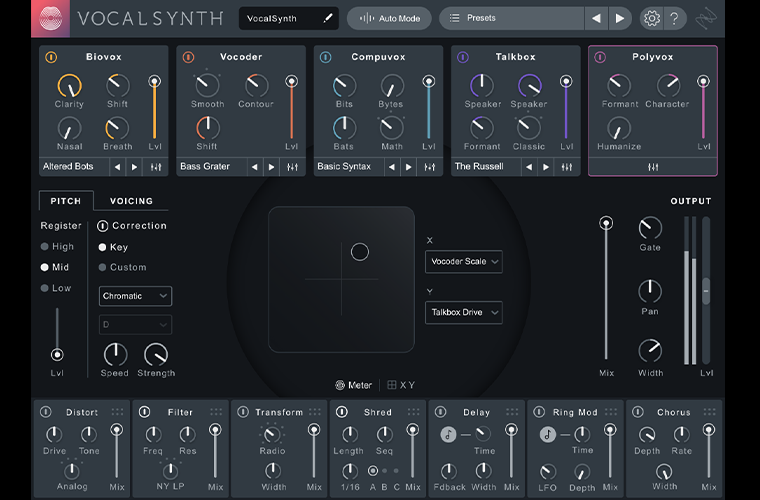Screen dimensions: 760x500
Task: Open Biovox advanced settings sliders icon
Action: (x=156, y=167)
